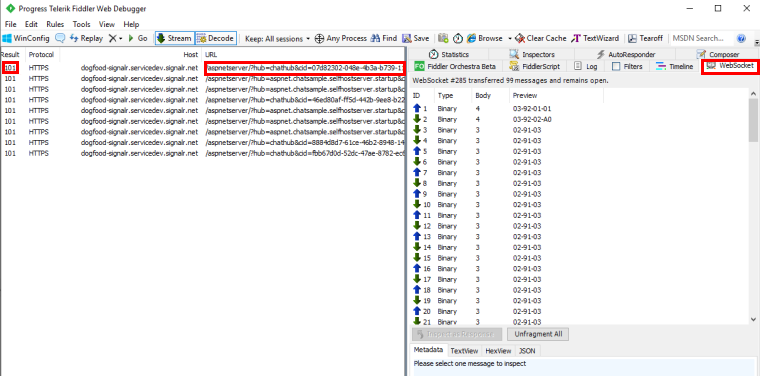Image resolution: width=760 pixels, height=376 pixels.
Task: Sort sessions by Host column header
Action: tap(130, 54)
